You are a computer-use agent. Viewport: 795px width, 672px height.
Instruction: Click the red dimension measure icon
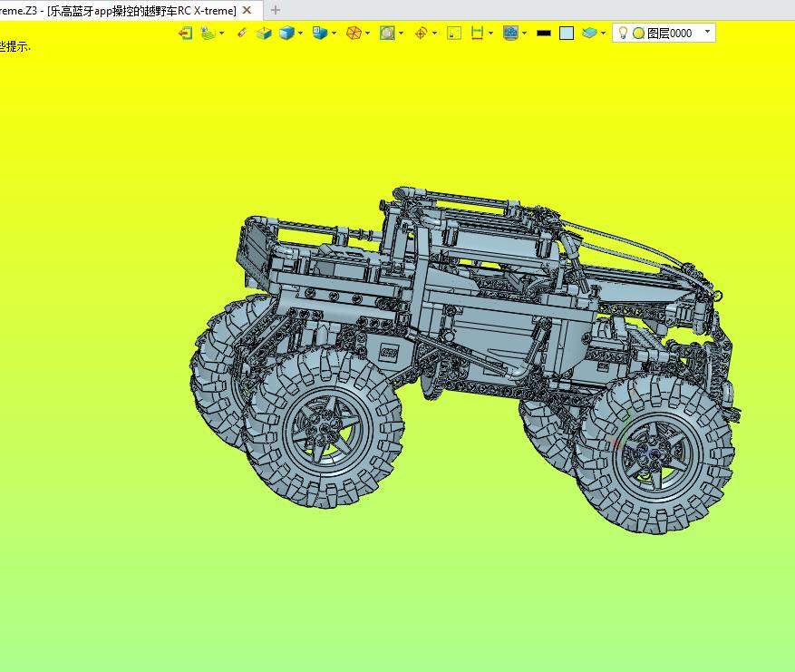point(477,34)
